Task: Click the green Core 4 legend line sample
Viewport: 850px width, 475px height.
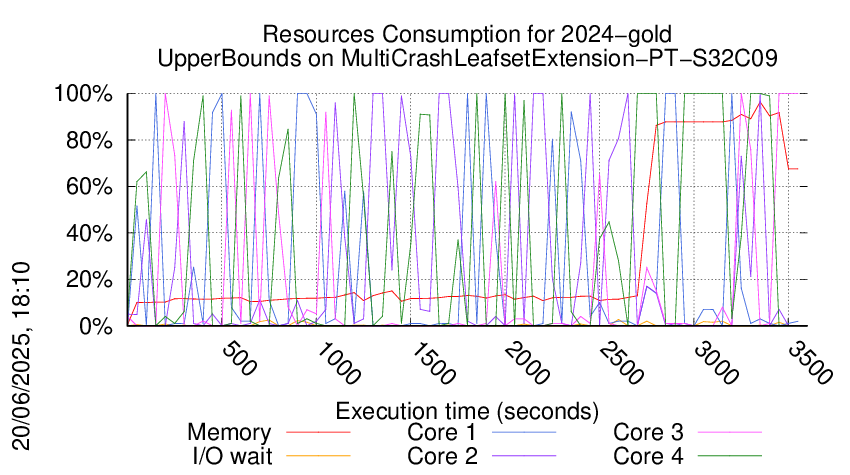Action: click(x=730, y=457)
